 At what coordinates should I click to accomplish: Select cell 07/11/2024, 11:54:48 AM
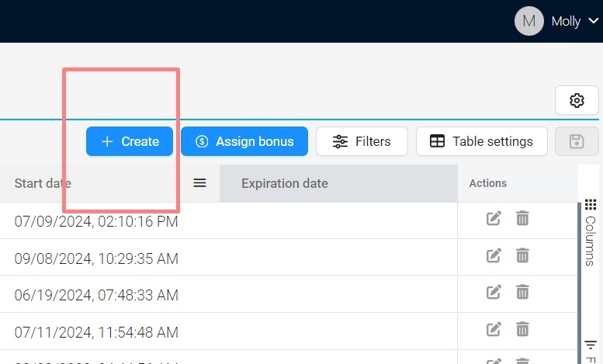pyautogui.click(x=96, y=332)
